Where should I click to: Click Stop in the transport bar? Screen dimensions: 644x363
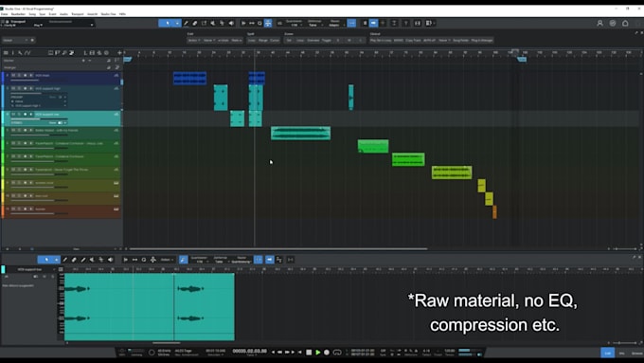(309, 353)
